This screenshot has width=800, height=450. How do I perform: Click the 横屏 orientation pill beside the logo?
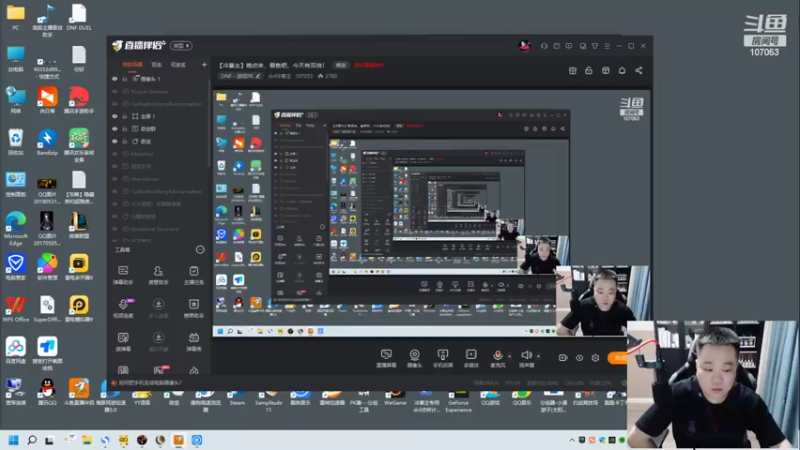coord(181,45)
